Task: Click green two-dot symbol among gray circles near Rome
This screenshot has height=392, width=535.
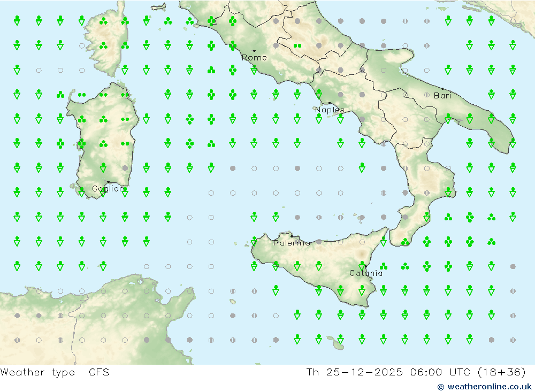Action: pyautogui.click(x=297, y=45)
